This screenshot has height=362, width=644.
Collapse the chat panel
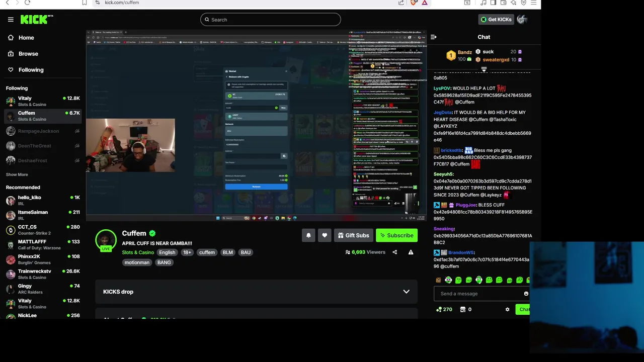click(x=434, y=37)
